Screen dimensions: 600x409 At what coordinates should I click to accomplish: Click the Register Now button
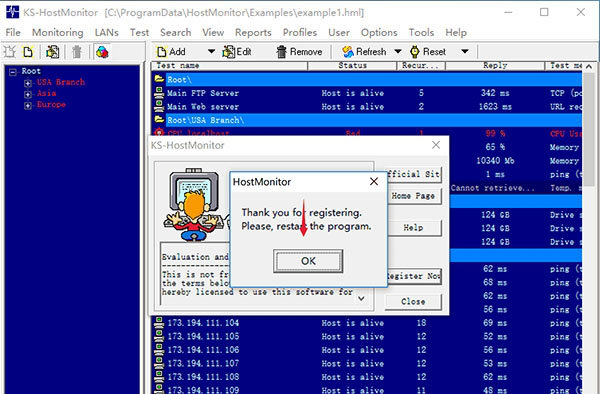[413, 276]
